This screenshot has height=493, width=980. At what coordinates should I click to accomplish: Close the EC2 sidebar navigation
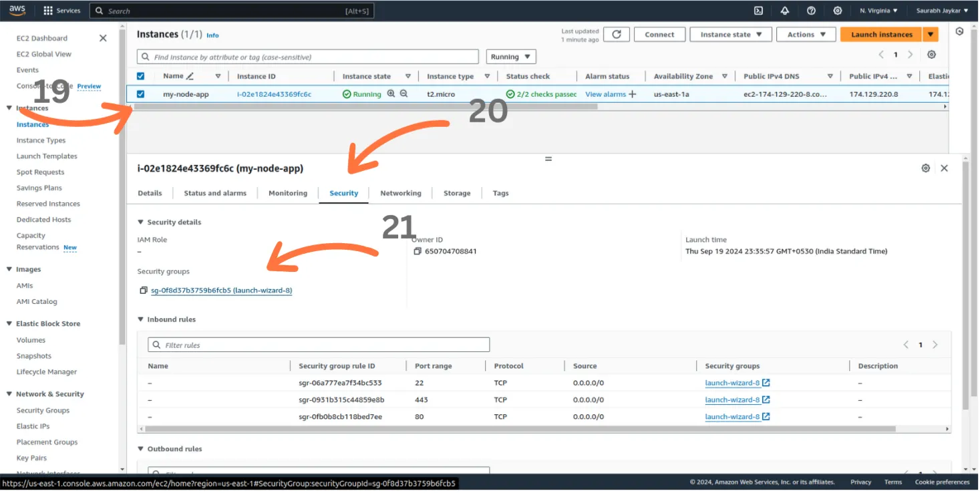103,38
